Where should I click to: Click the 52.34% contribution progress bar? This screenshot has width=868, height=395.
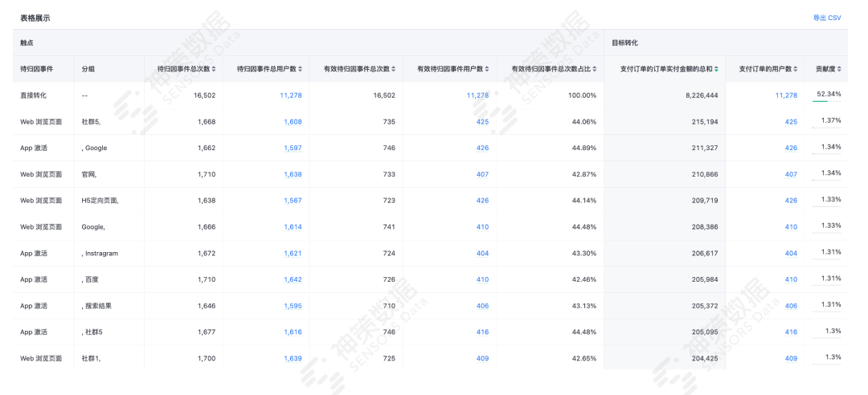click(x=826, y=101)
